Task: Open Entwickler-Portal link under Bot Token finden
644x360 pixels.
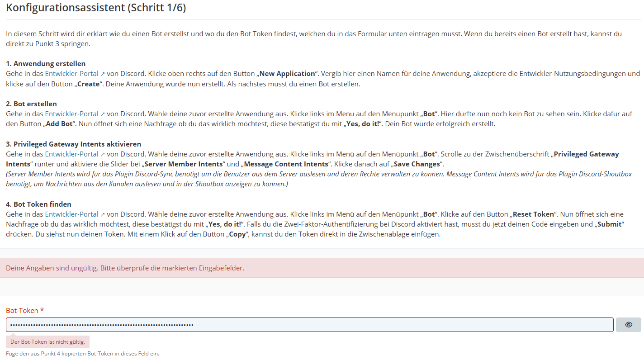Action: point(71,214)
